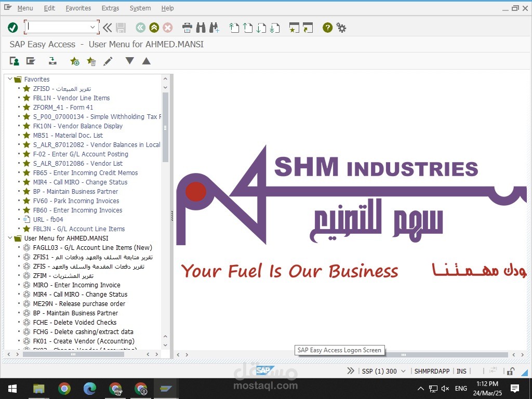The image size is (532, 399).
Task: Select FBL3N - G/L Account Line Items
Action: point(79,229)
